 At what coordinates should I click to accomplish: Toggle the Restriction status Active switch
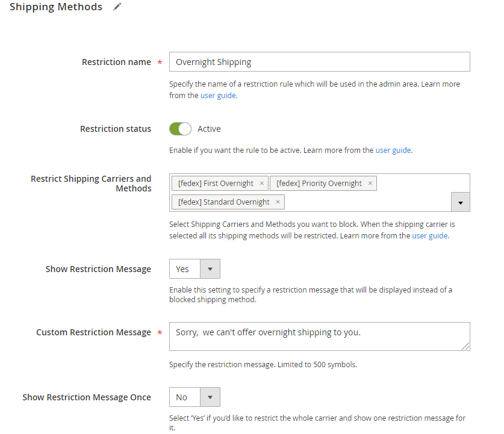pos(180,129)
